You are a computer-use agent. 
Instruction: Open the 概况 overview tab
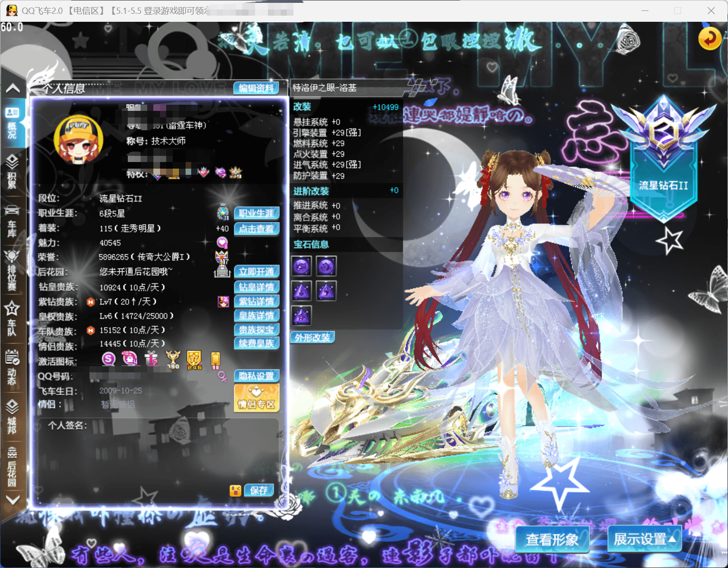pyautogui.click(x=12, y=123)
